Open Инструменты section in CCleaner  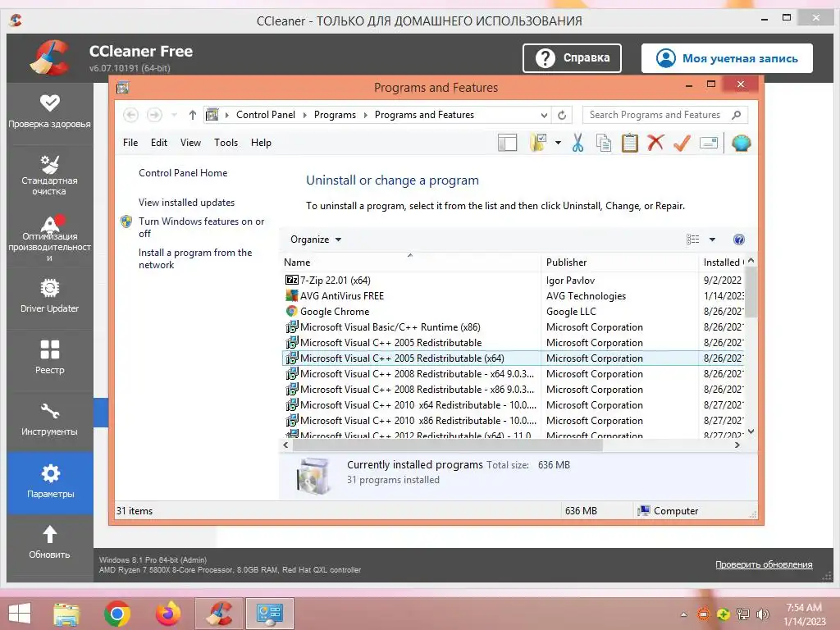pos(49,419)
